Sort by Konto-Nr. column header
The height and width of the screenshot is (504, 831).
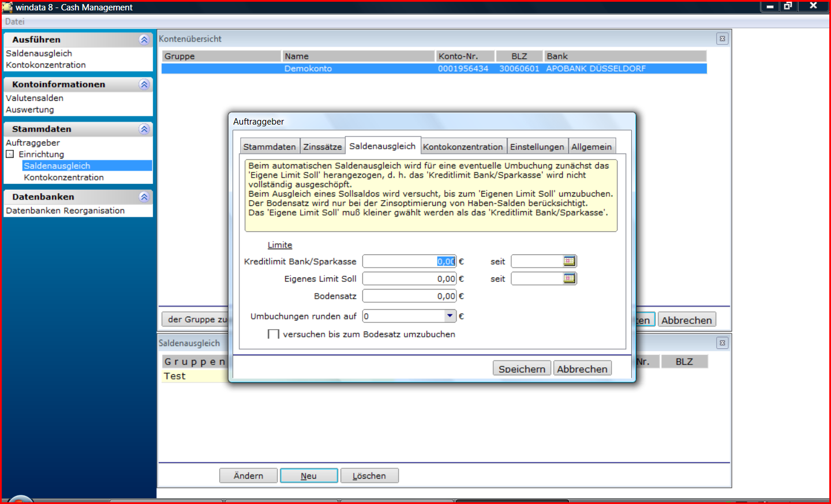[465, 56]
